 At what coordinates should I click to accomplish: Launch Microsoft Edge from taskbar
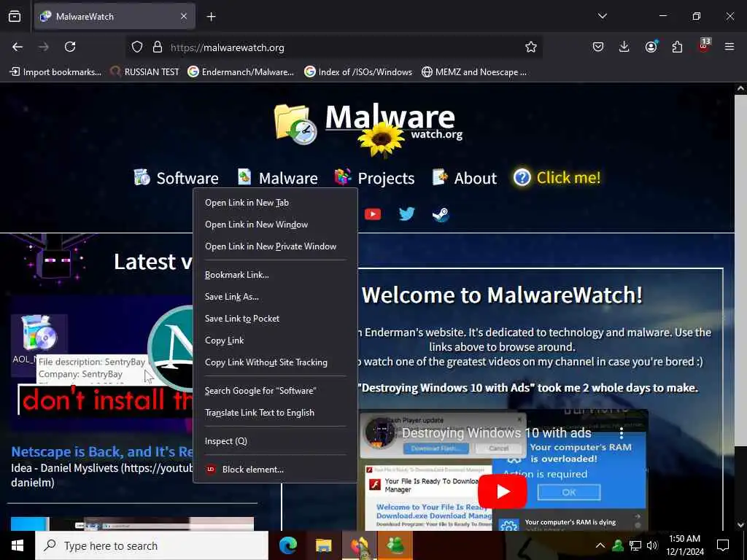click(288, 545)
